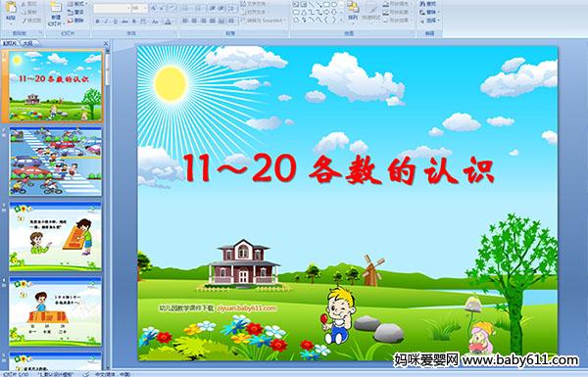Click the Copy icon in Clipboard group
The width and height of the screenshot is (588, 377).
point(23,12)
